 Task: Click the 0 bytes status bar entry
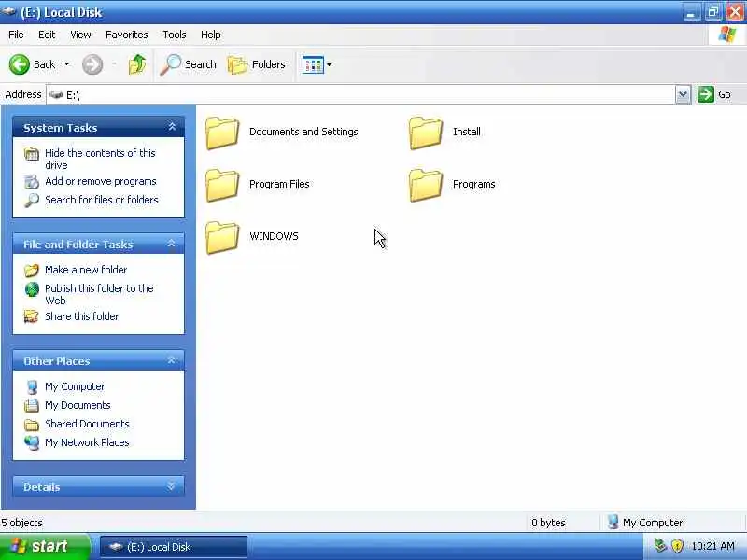pyautogui.click(x=548, y=523)
